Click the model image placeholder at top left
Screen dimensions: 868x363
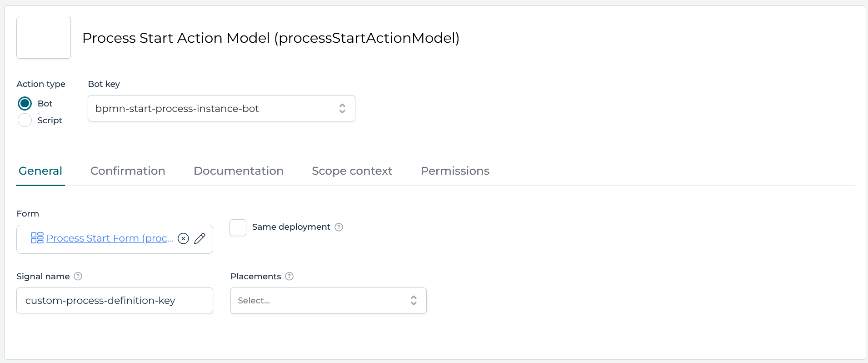(x=43, y=37)
